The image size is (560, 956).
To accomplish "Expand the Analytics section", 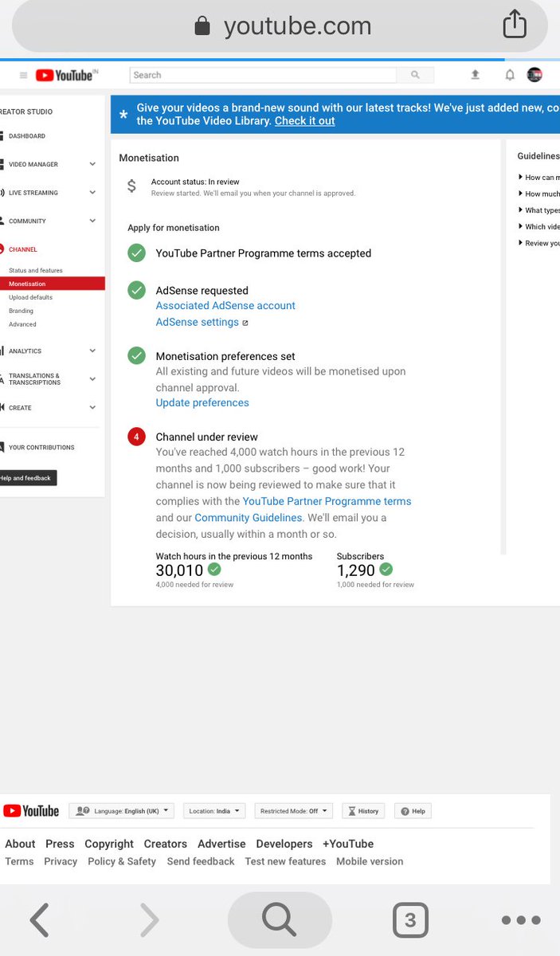I will pos(92,351).
